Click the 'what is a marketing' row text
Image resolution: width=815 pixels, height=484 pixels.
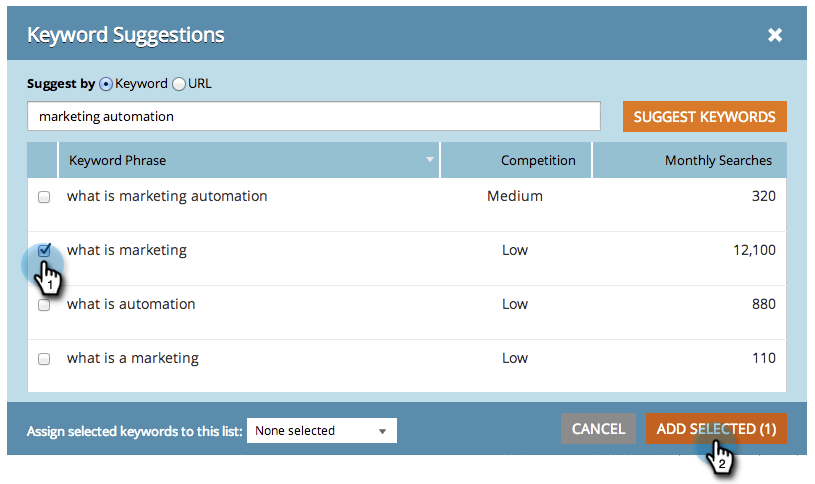coord(133,358)
